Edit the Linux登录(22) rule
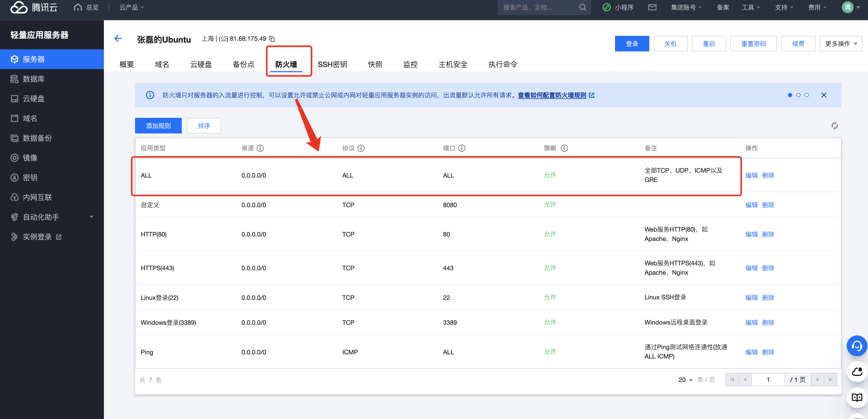868x419 pixels. coord(751,298)
